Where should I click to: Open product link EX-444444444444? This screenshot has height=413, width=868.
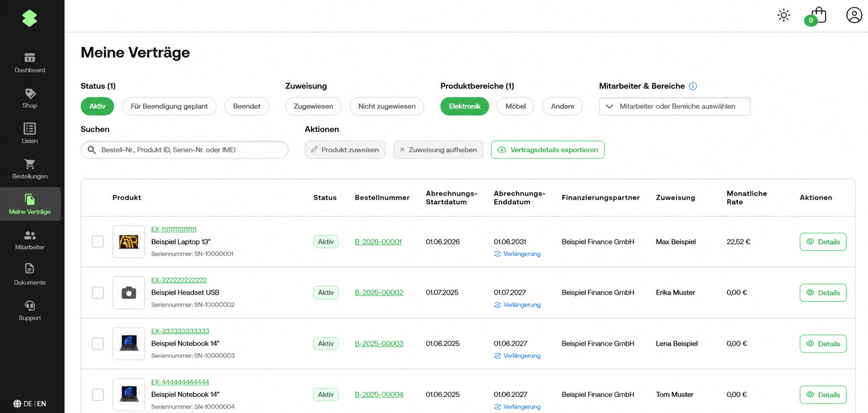[x=180, y=382]
